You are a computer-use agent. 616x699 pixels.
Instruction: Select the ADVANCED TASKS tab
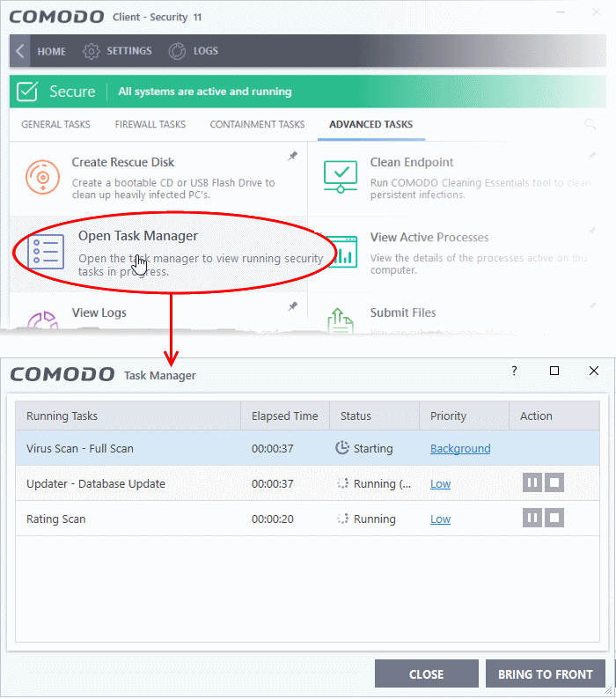370,124
